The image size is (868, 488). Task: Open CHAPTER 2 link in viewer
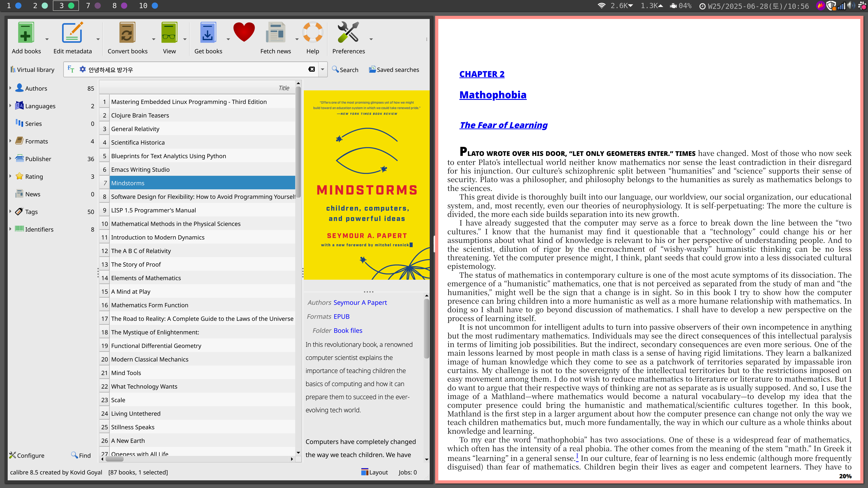[482, 74]
